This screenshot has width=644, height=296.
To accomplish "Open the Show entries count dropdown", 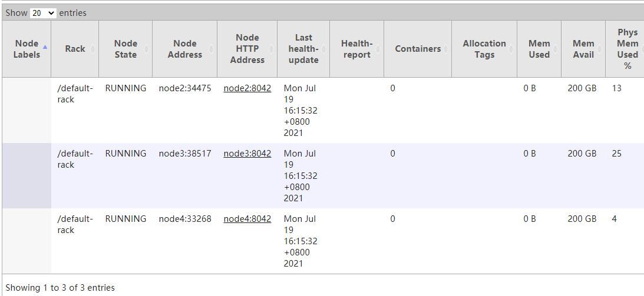I will coord(43,13).
